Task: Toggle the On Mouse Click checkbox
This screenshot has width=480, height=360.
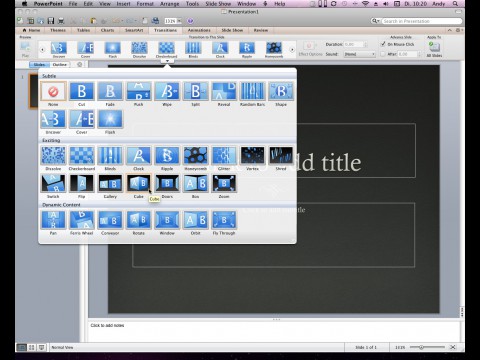Action: [383, 44]
